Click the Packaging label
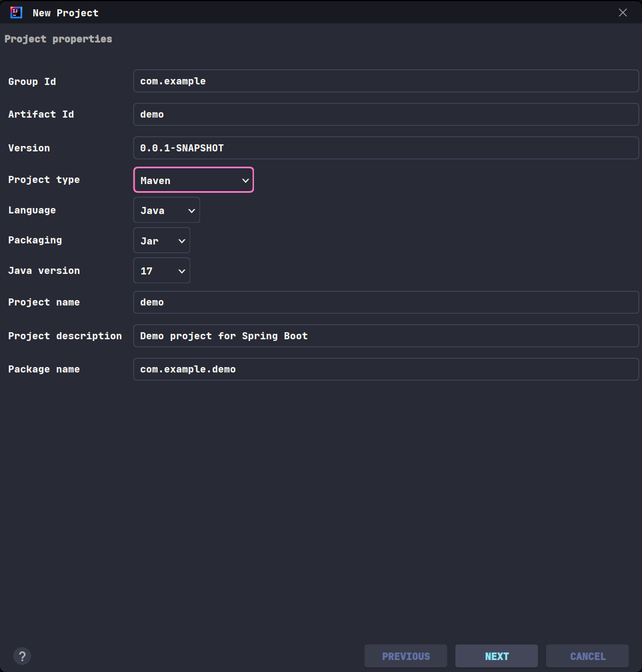 point(35,240)
